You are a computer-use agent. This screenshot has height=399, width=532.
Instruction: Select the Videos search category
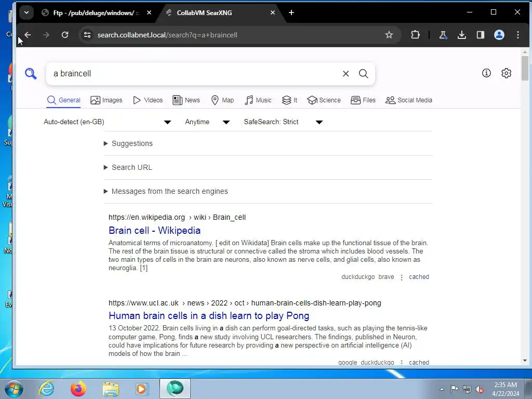pos(148,100)
